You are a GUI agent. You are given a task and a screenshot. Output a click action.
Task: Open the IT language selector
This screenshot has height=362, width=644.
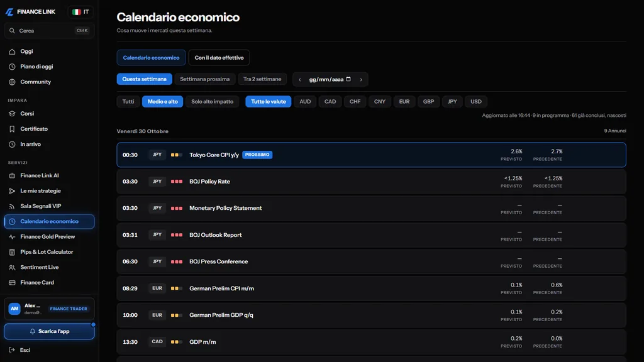80,12
